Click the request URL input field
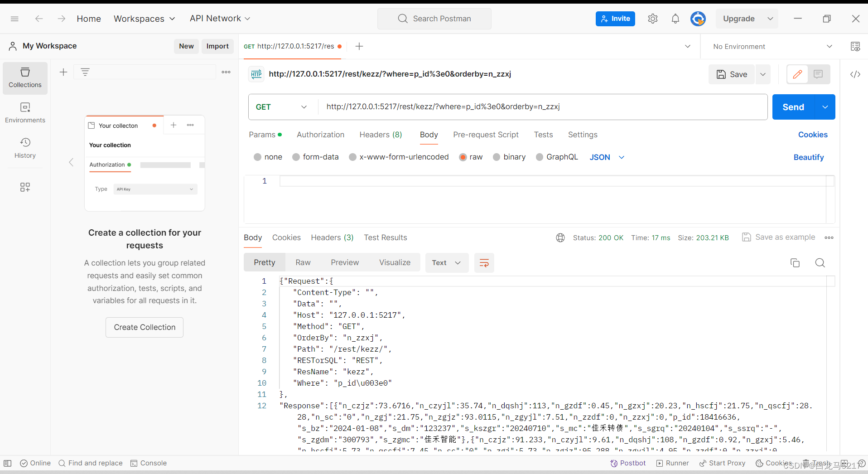Viewport: 868px width, 474px height. click(x=542, y=107)
